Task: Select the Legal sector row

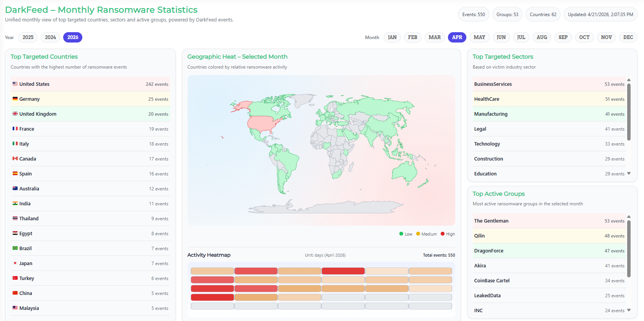Action: coord(549,129)
